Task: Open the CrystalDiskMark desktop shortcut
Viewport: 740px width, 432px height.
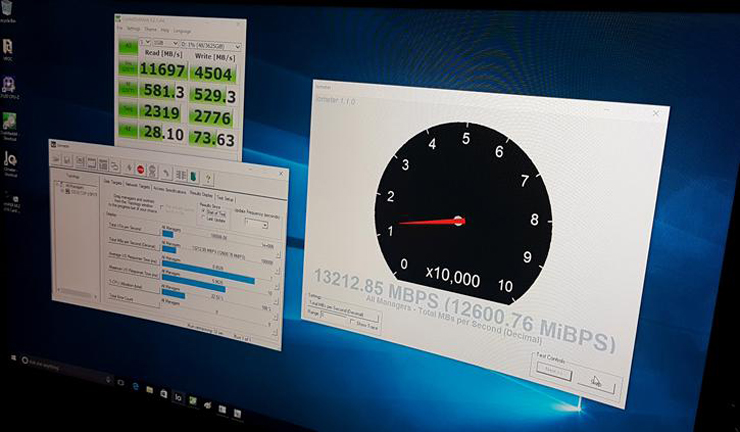Action: 9,127
